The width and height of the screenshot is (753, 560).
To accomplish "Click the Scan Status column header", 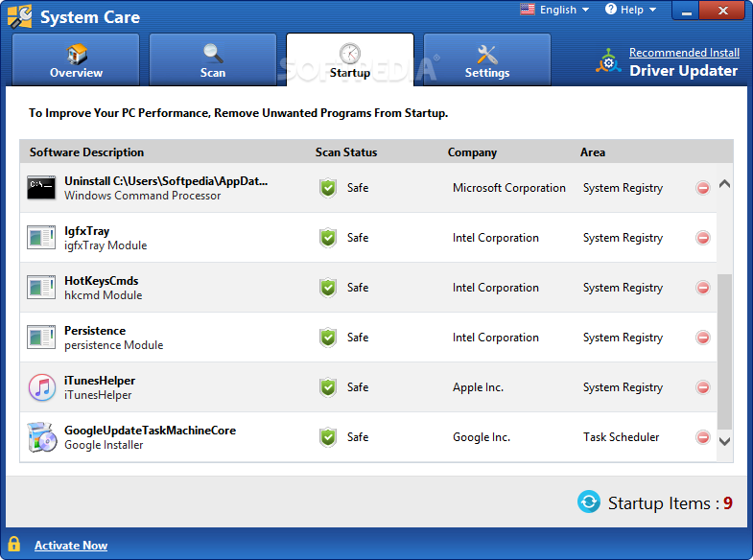I will [346, 152].
